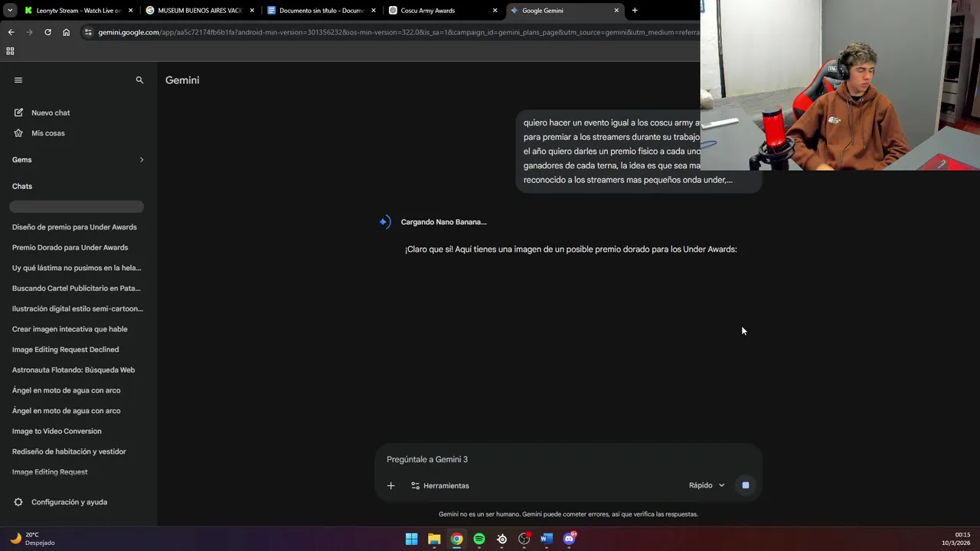This screenshot has width=980, height=551.
Task: Open Mis cosas in the sidebar
Action: pos(47,133)
